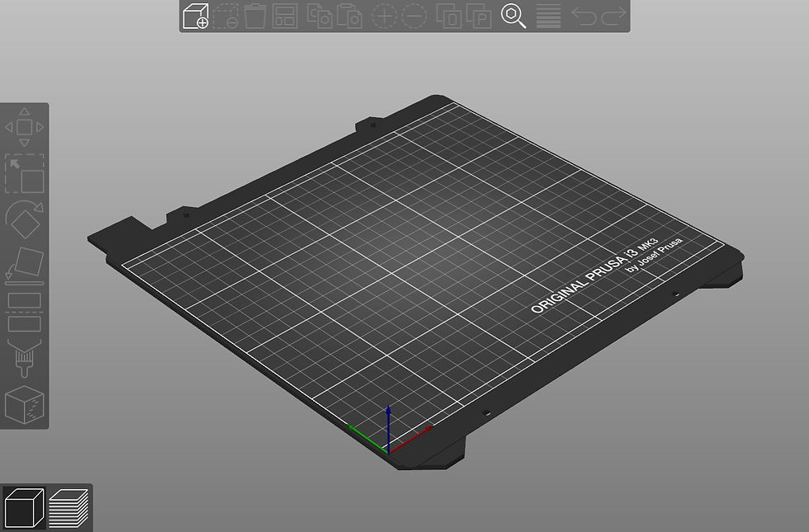Click the Redo arrow

(613, 16)
